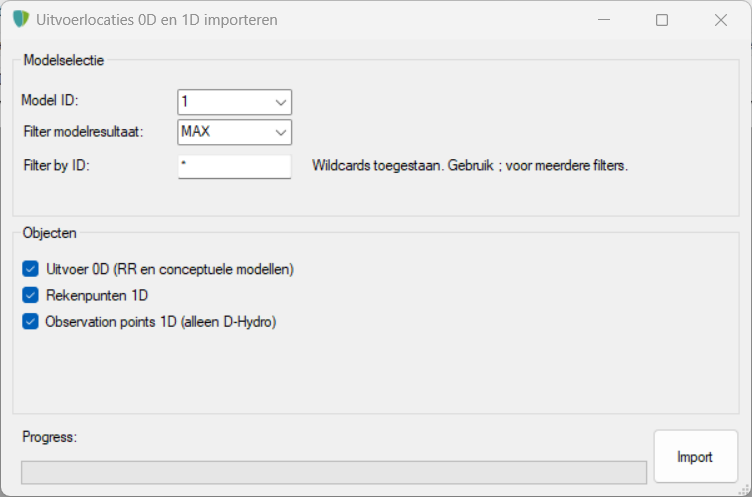Toggle the Uitvoer 0D checkbox
752x497 pixels.
(30, 269)
